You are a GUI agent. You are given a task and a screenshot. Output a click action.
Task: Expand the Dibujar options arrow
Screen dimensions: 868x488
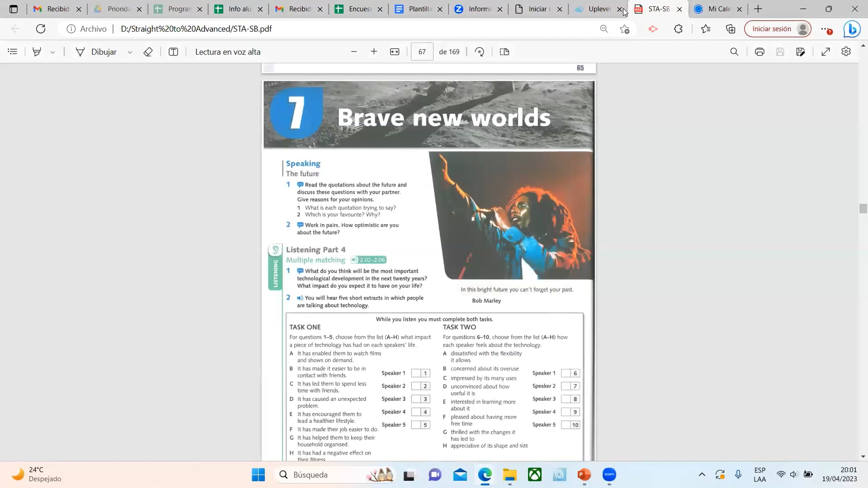130,52
